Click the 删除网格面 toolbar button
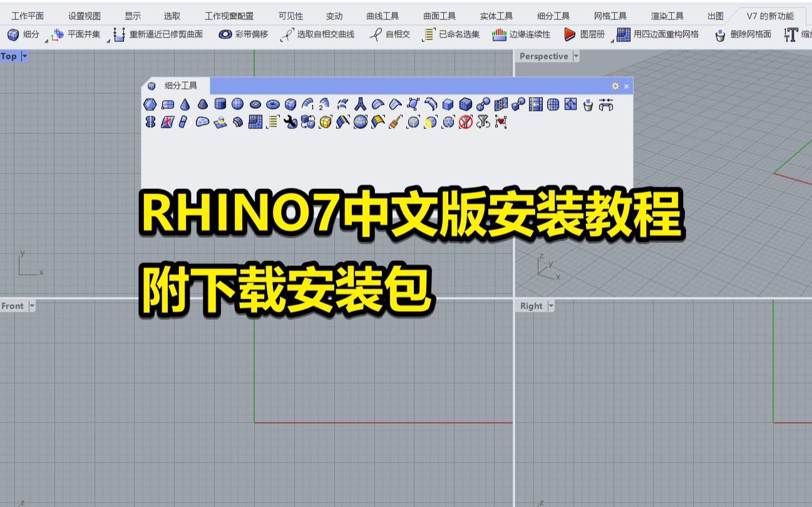The image size is (812, 507). (743, 34)
